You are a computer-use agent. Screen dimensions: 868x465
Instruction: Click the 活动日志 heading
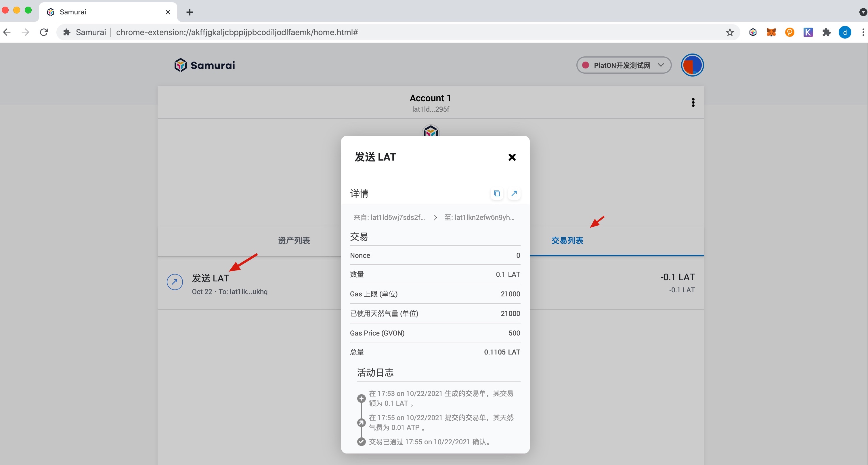pos(375,373)
